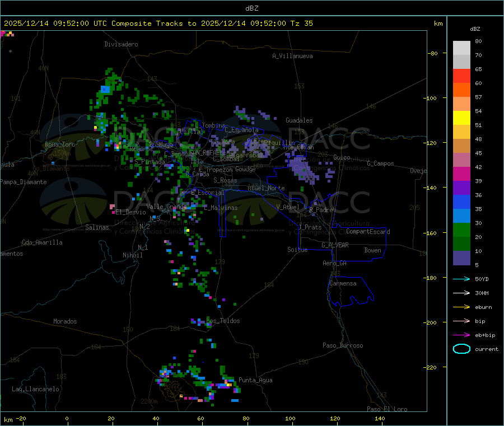Viewport: 504px width, 426px height.
Task: Click the Nihuil map label
Action: pyautogui.click(x=132, y=255)
